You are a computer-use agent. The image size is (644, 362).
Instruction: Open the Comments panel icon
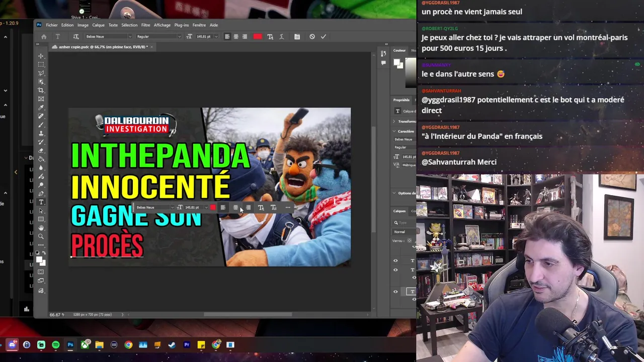click(383, 63)
